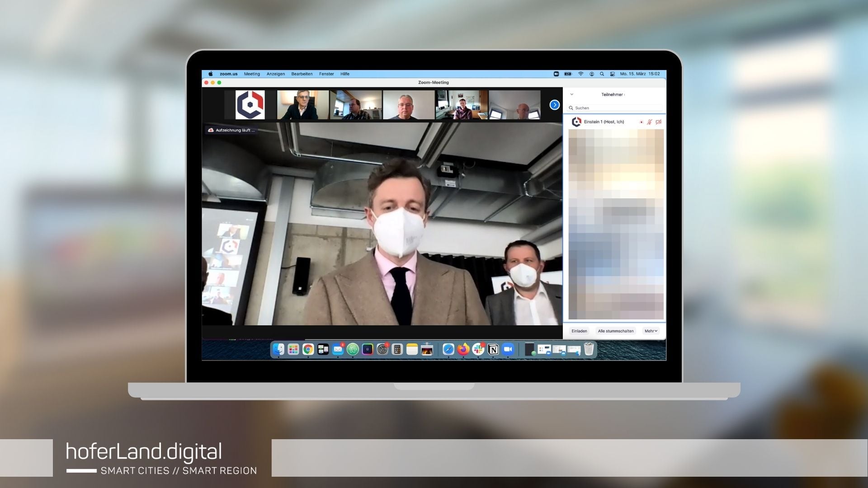The width and height of the screenshot is (868, 488).
Task: Open Calculator in the Dock
Action: click(397, 349)
